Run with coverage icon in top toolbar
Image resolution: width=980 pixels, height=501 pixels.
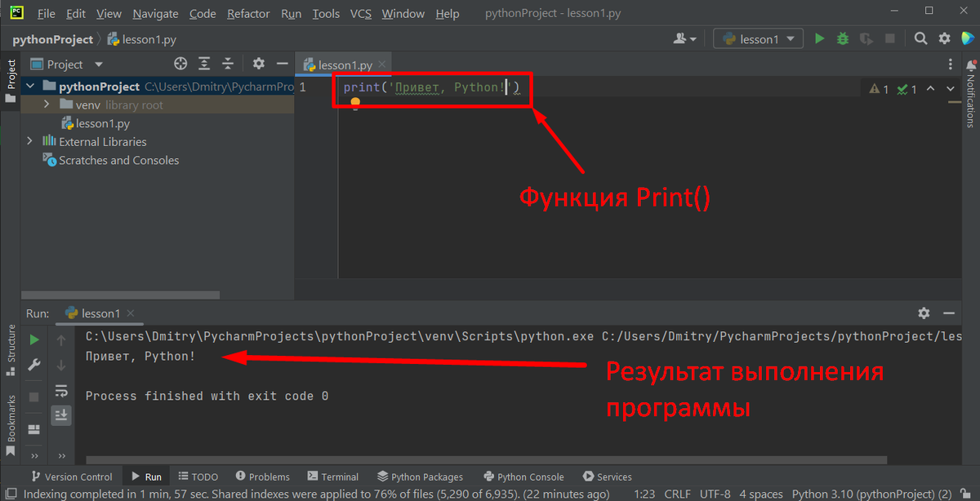[x=866, y=38]
